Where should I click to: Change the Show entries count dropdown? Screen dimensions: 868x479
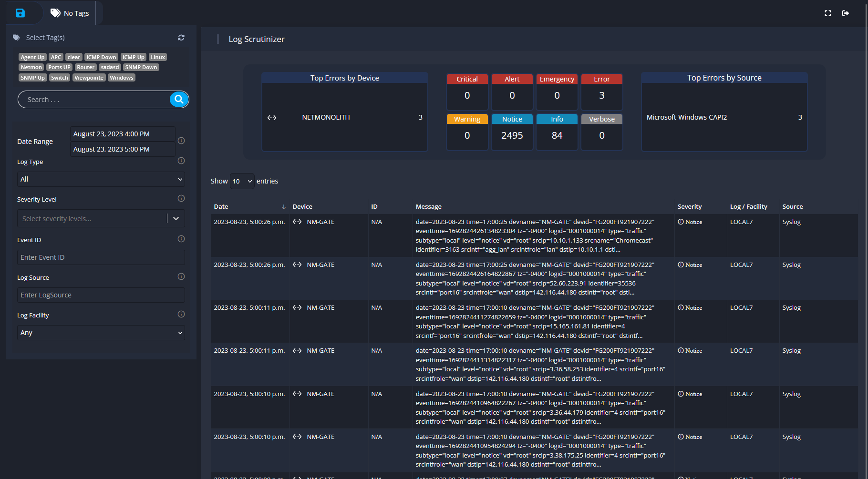(x=242, y=181)
